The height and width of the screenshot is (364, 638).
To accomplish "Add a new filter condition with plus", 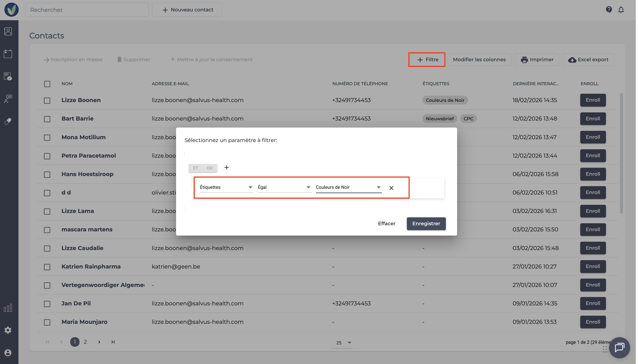I will tap(227, 168).
